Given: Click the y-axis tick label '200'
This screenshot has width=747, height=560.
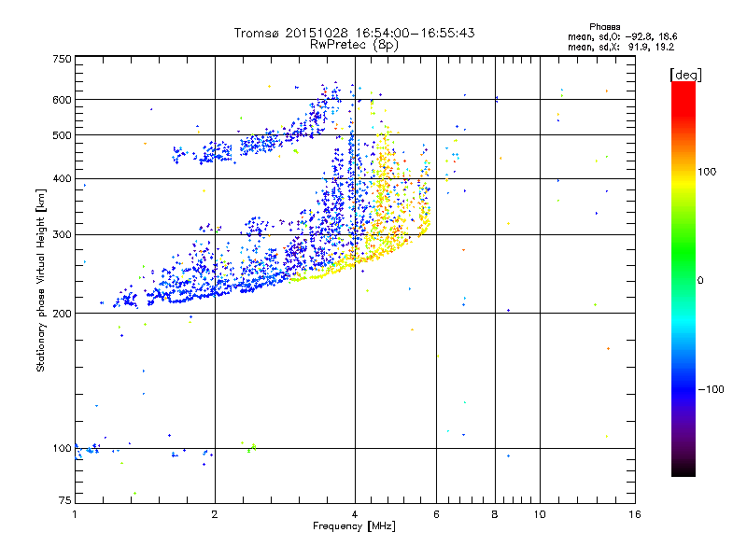Looking at the screenshot, I should tap(62, 314).
